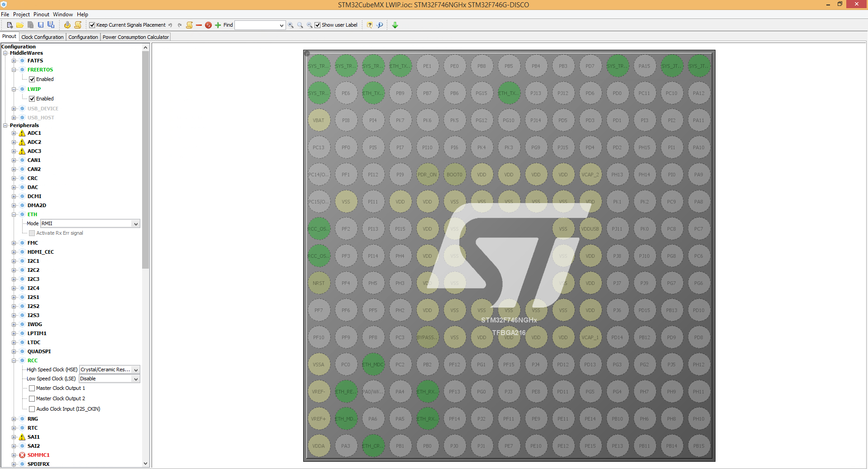Toggle Show user Label checkbox
868x469 pixels.
click(318, 25)
